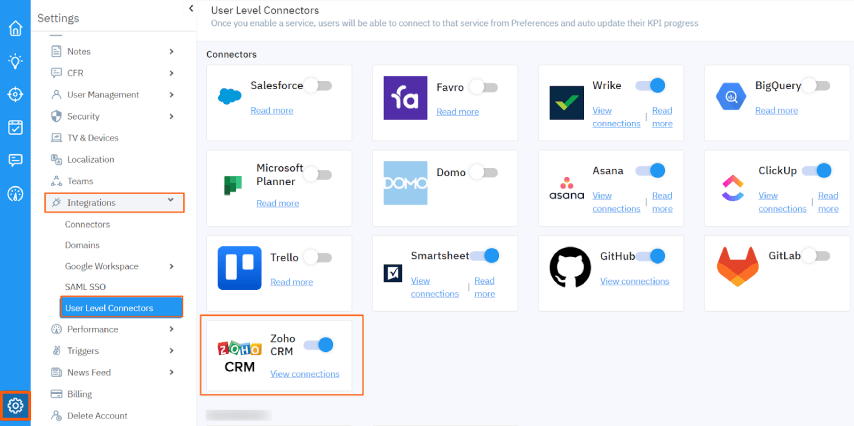
Task: Open Connectors under Integrations
Action: coord(87,224)
